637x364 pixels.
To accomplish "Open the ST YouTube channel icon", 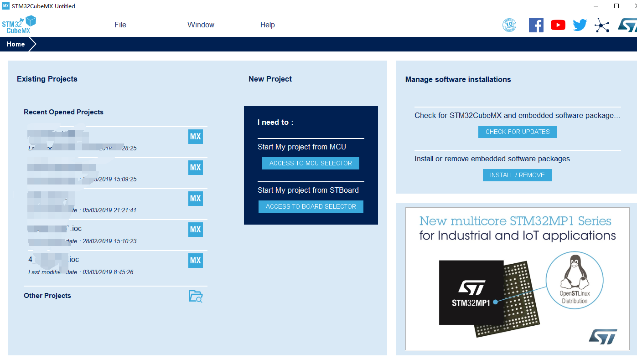I will pyautogui.click(x=558, y=25).
